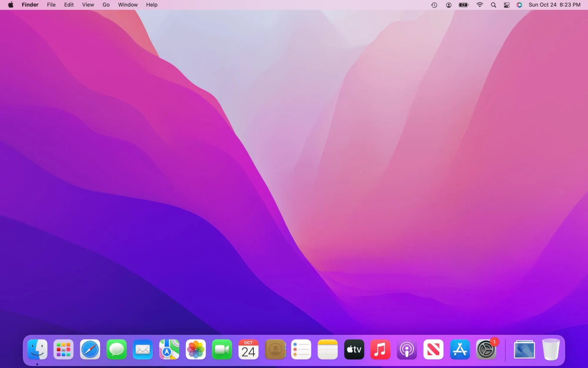This screenshot has width=588, height=368.
Task: Open Control Center in the menu bar
Action: (x=506, y=5)
